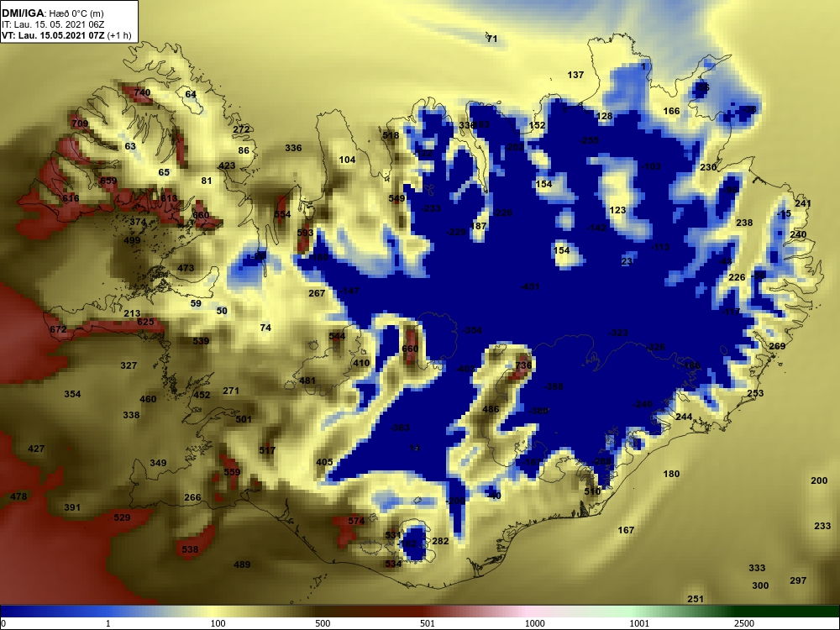Click the 'VT: Lau. 15.05.2021 07Z (+1 h)' line
Image resolution: width=840 pixels, height=630 pixels.
tap(66, 36)
